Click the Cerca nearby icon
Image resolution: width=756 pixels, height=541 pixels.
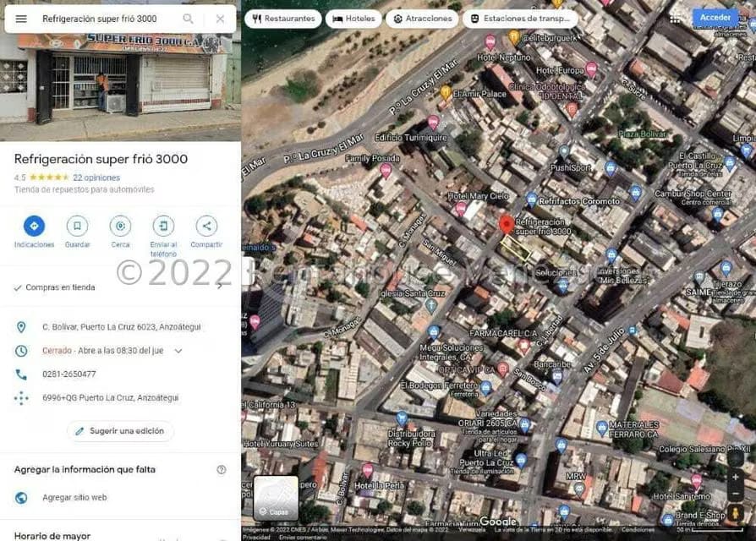(121, 226)
